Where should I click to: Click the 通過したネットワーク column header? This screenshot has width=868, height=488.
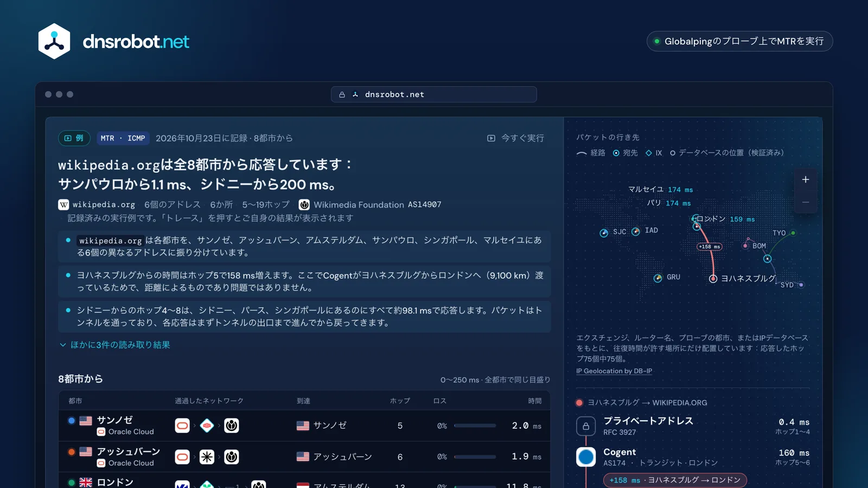[209, 401]
